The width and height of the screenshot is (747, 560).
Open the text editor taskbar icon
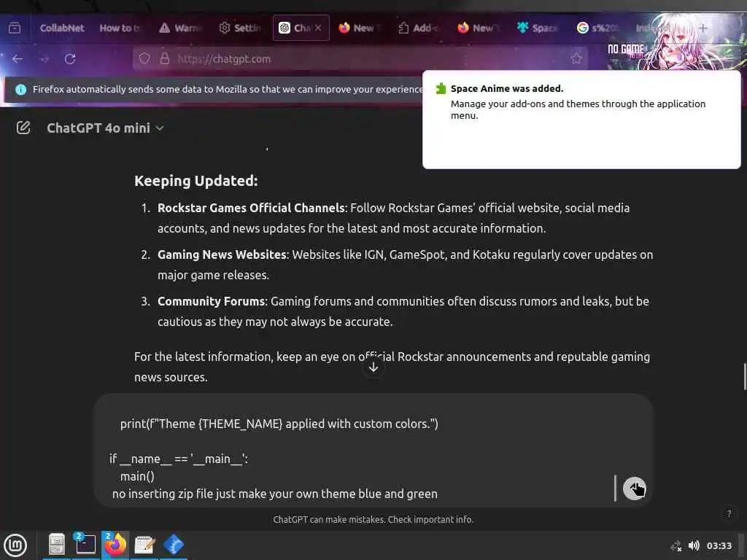coord(144,544)
